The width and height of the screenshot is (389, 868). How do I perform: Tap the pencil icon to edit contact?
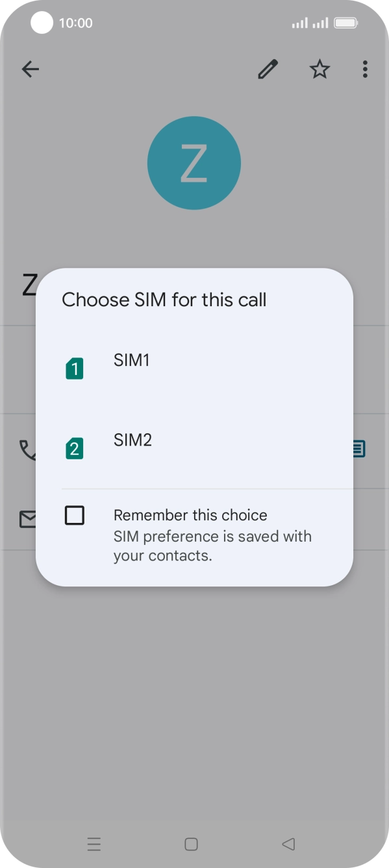coord(268,69)
